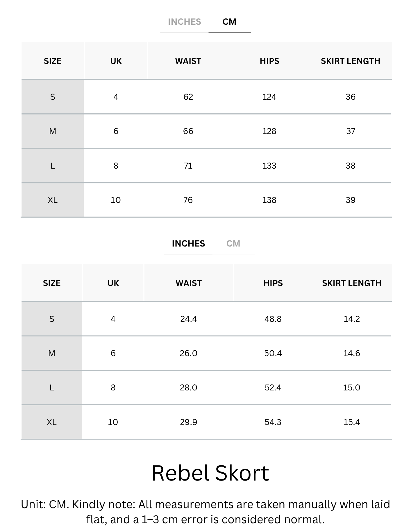This screenshot has height=532, width=411.
Task: Select the S size cell in the inches table
Action: pos(52,319)
